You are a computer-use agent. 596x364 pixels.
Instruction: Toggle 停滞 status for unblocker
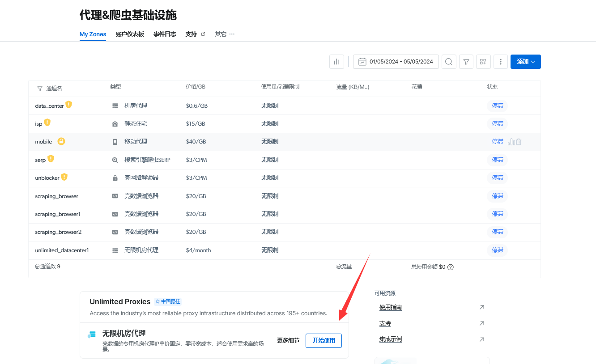498,178
